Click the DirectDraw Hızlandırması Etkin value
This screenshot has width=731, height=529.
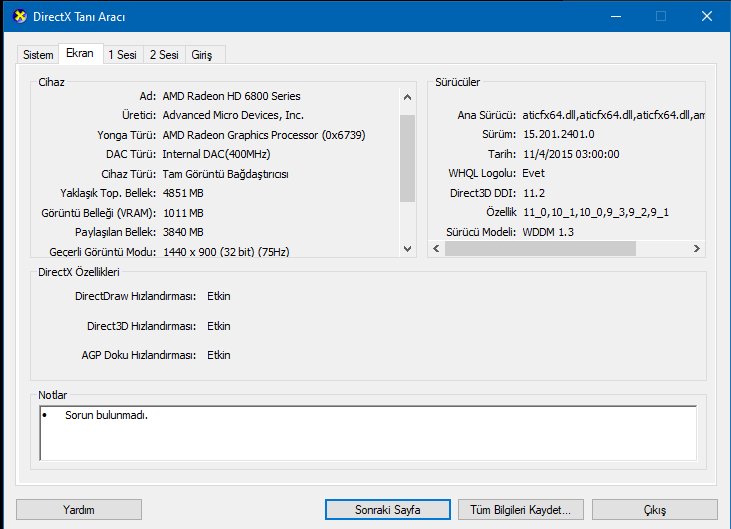pos(219,296)
